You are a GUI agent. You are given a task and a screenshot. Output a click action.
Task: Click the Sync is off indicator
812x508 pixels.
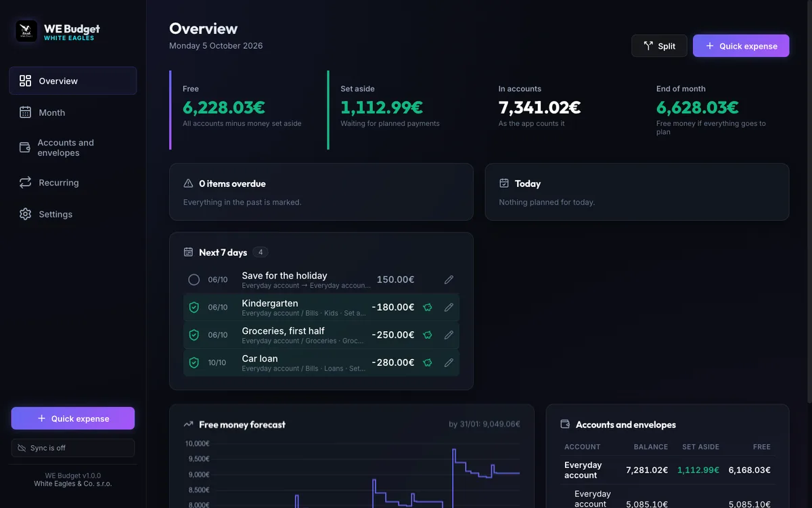click(x=73, y=448)
